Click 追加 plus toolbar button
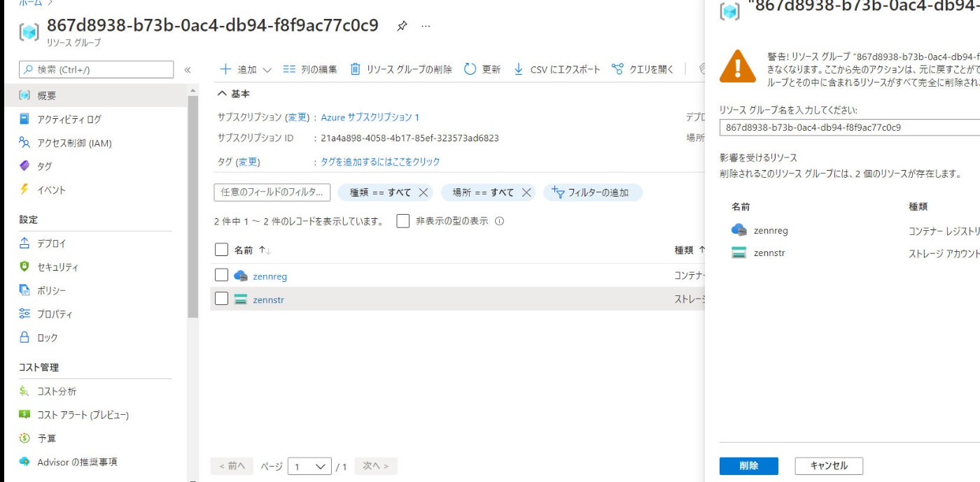The height and width of the screenshot is (482, 980). (238, 69)
